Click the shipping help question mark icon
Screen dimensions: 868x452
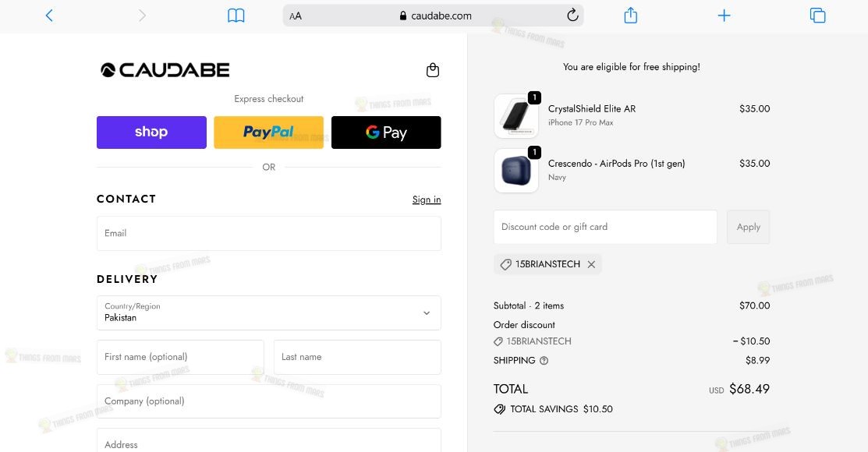544,361
